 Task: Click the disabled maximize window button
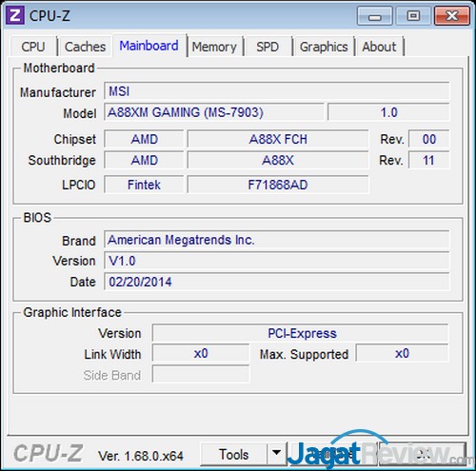[413, 15]
